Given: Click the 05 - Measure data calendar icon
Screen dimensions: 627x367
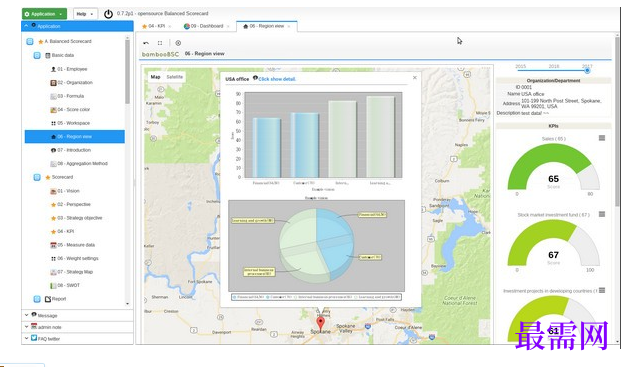Looking at the screenshot, I should (53, 245).
